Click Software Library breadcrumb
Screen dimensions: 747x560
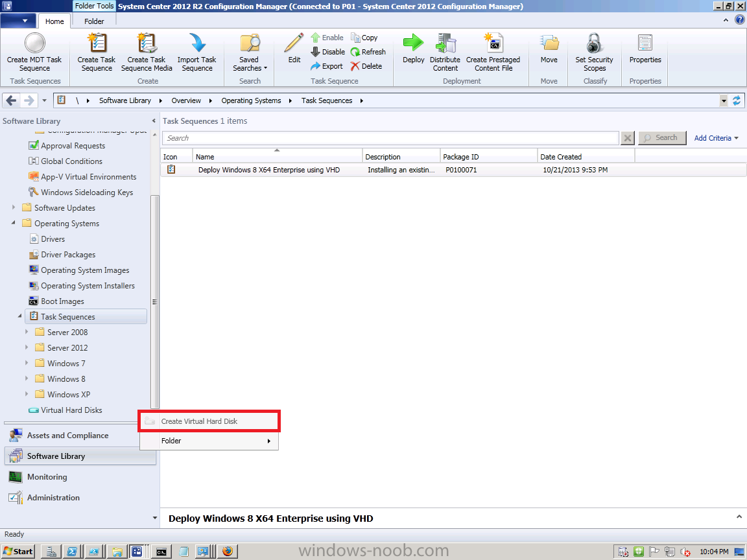point(124,100)
